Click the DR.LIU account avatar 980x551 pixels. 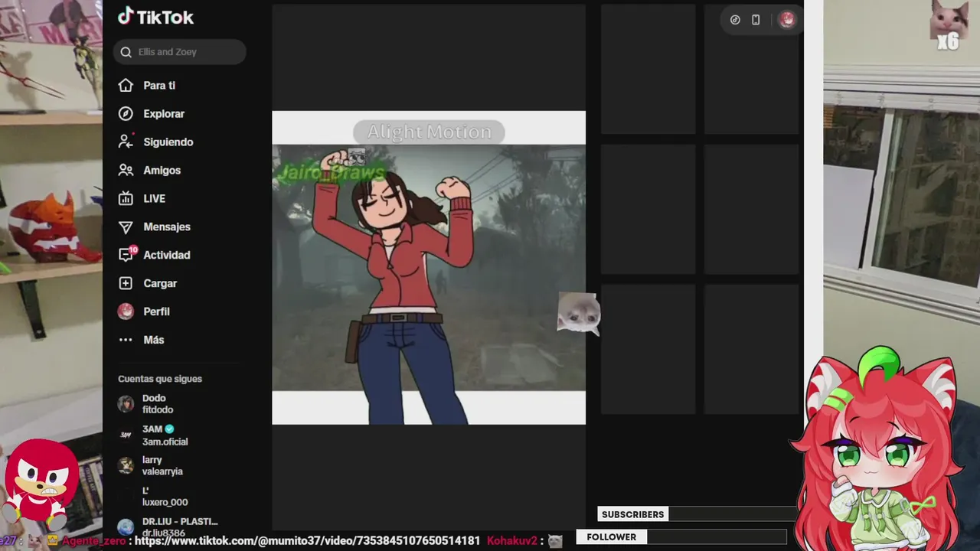pos(126,527)
